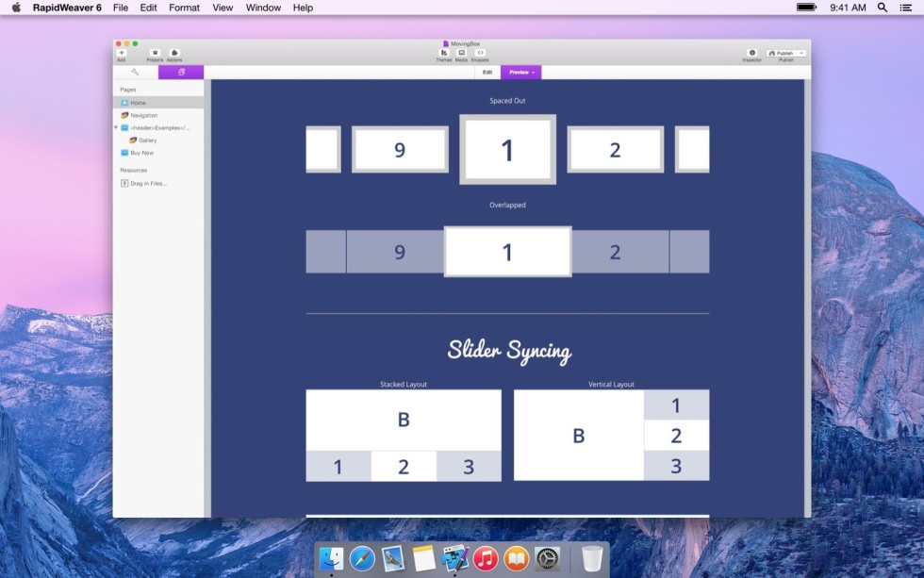Open Spotlight search icon
Screen dimensions: 924x578
(x=883, y=8)
